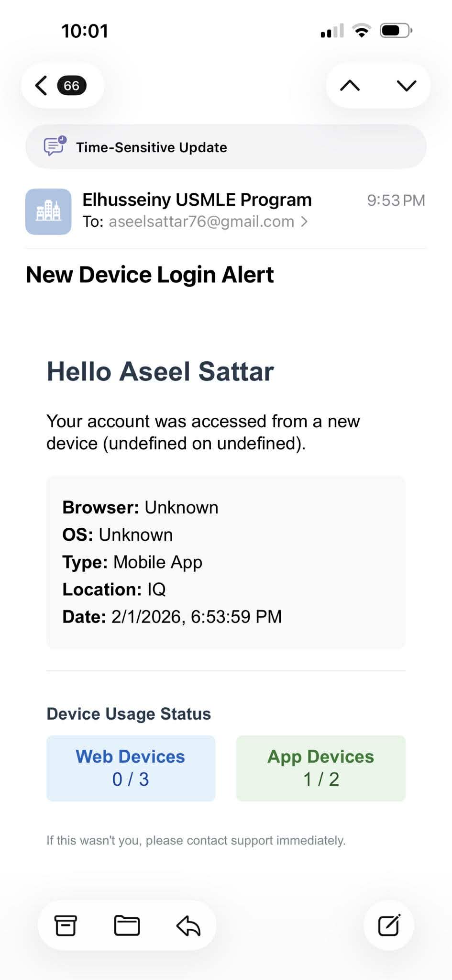Go to previous message with up chevron
This screenshot has height=980, width=452.
350,86
